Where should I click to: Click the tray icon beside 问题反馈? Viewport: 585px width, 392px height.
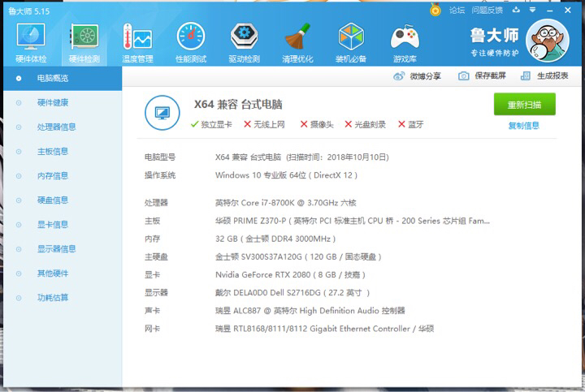coord(516,10)
